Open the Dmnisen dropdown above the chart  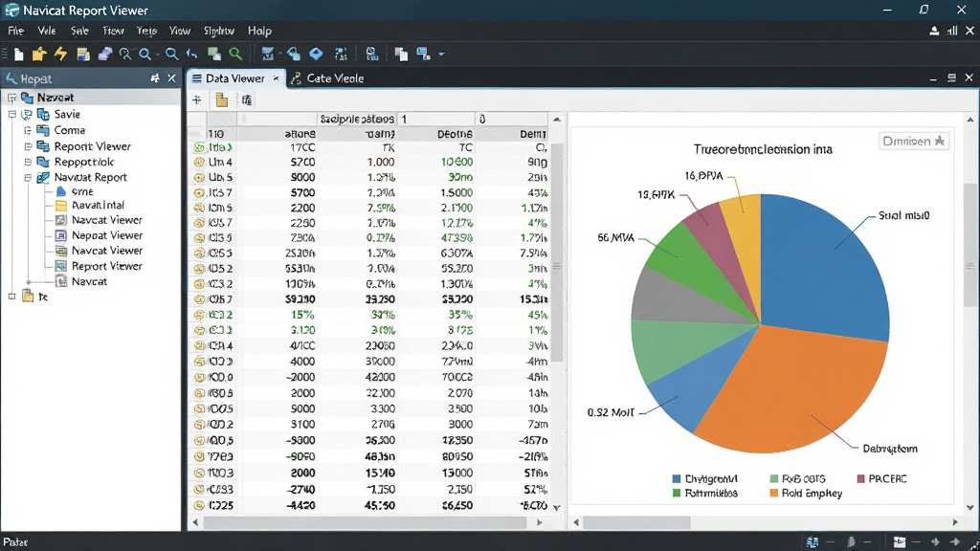[x=914, y=142]
